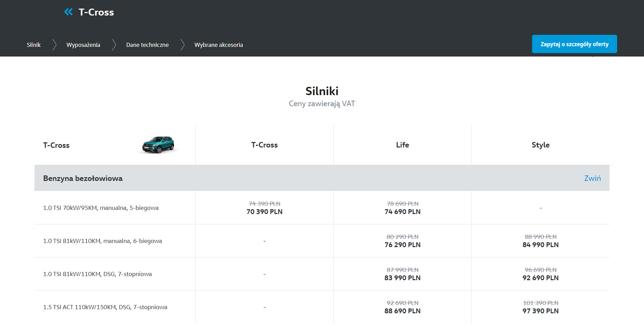Click the struck-through 74 390 PLN price
The height and width of the screenshot is (325, 644).
264,204
